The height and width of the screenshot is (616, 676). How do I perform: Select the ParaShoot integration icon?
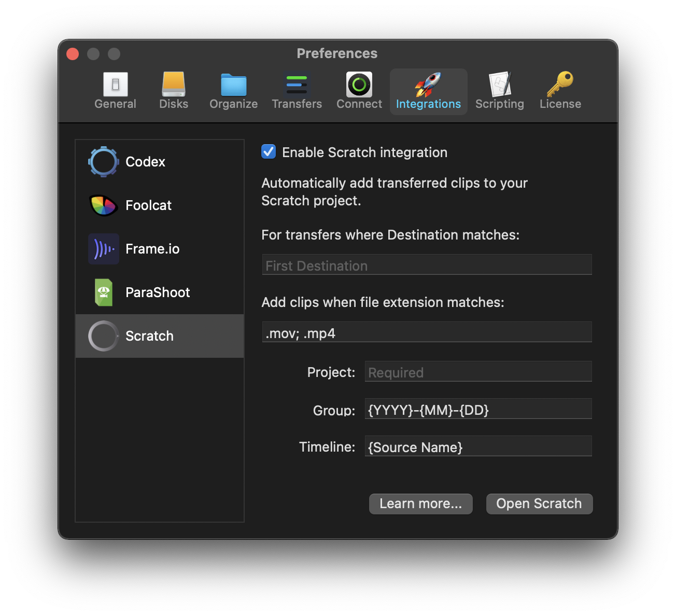tap(104, 292)
